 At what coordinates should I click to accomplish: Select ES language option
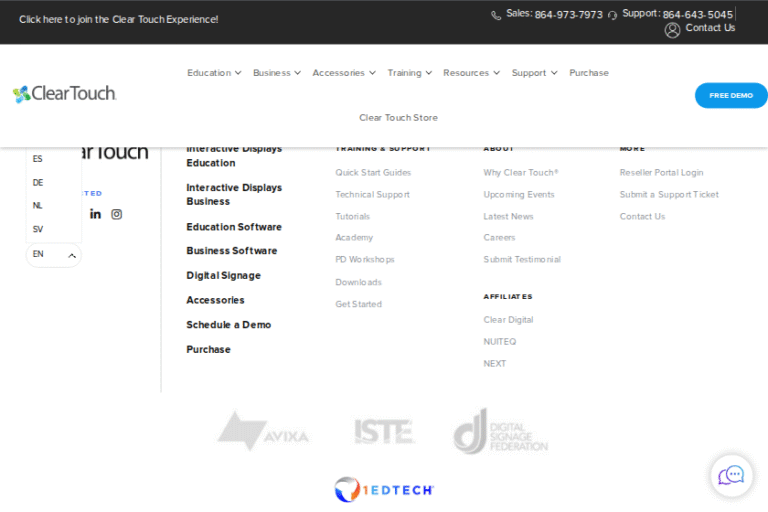click(x=38, y=159)
